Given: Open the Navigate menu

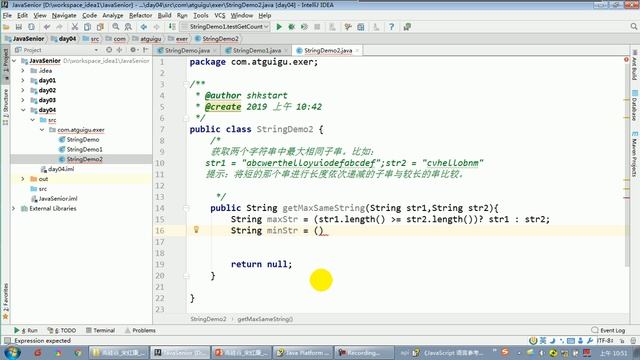Looking at the screenshot, I should click(64, 16).
